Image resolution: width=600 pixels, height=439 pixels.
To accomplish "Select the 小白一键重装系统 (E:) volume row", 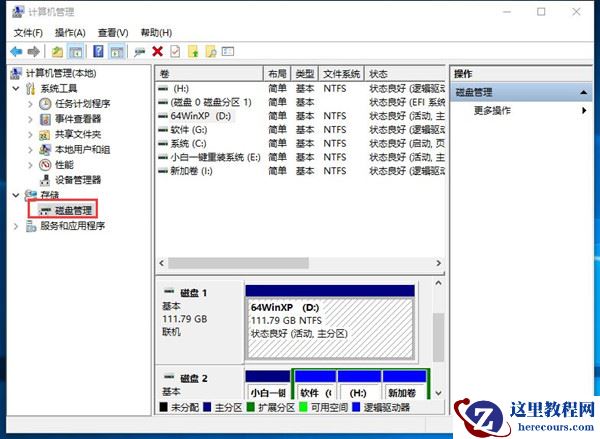I will click(301, 157).
